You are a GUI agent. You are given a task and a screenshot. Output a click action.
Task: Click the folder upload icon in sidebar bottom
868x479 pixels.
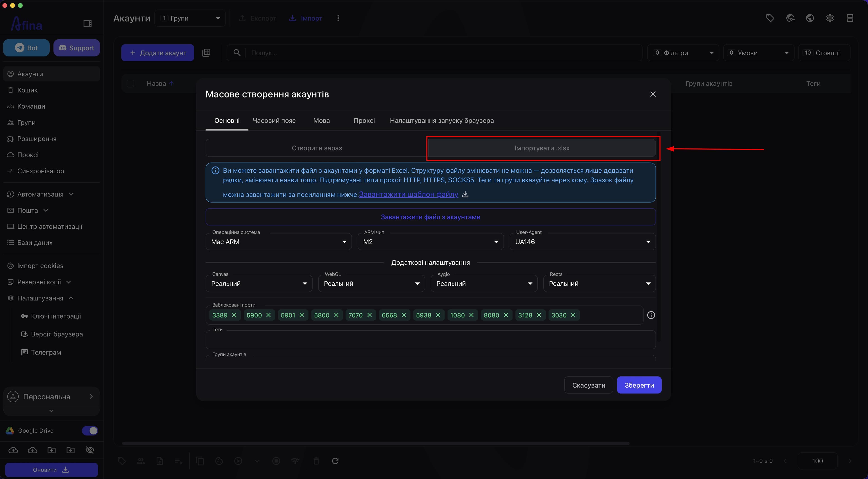[x=52, y=450]
